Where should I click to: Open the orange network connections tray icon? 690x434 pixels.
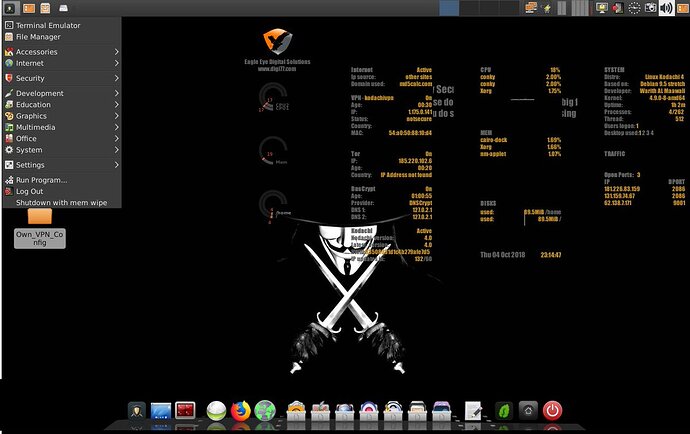coord(531,8)
